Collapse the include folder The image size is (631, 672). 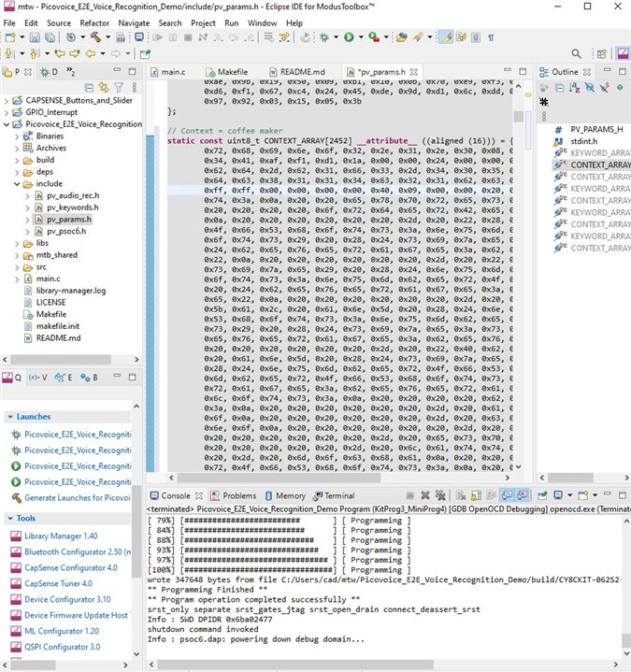click(x=19, y=184)
